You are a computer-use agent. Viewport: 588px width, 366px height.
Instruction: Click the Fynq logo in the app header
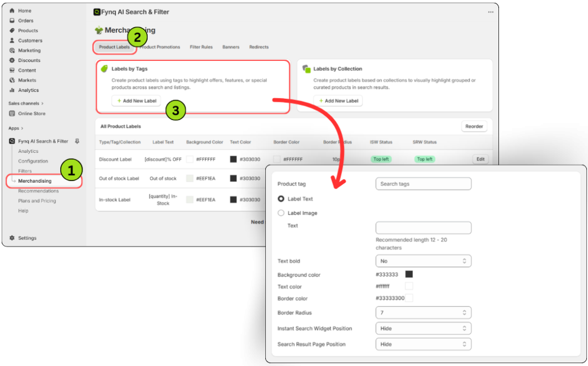point(96,12)
